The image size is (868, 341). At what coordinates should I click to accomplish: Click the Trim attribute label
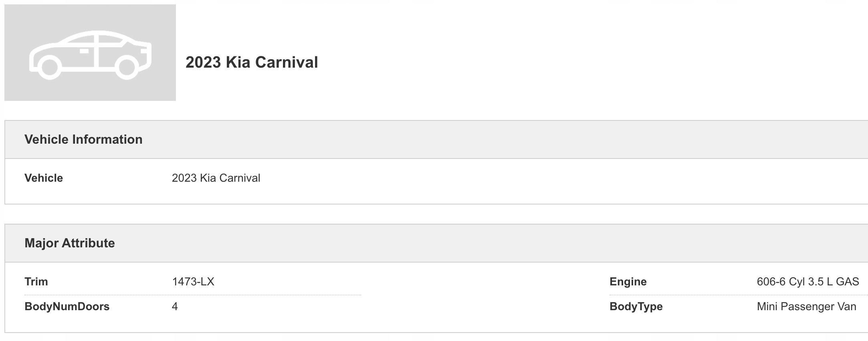pyautogui.click(x=36, y=282)
